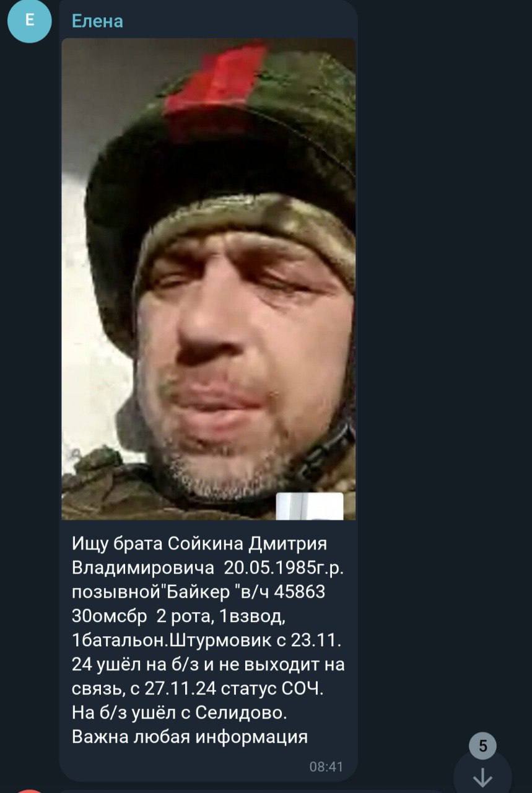
Task: Tap the message text starting 'Ищу брата'
Action: tap(209, 641)
